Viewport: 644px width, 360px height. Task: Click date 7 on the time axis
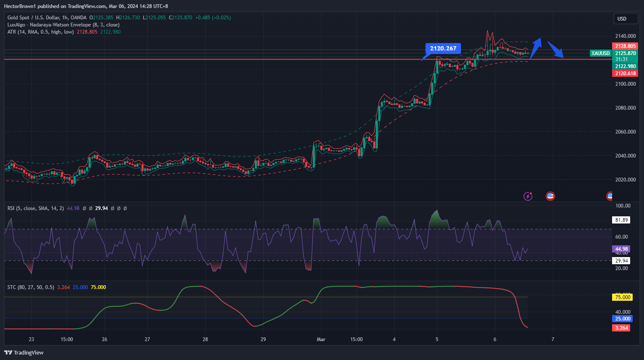click(553, 339)
